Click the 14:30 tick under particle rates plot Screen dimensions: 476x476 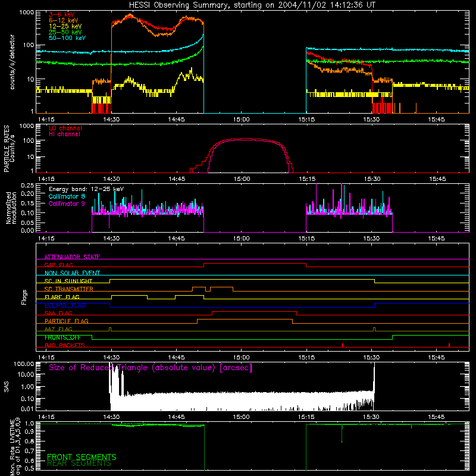pyautogui.click(x=111, y=179)
